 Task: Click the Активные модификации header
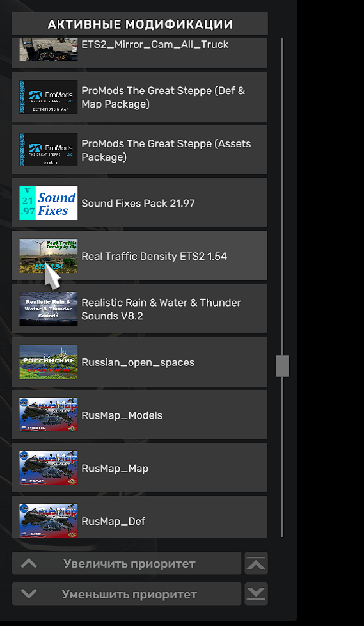coord(139,24)
